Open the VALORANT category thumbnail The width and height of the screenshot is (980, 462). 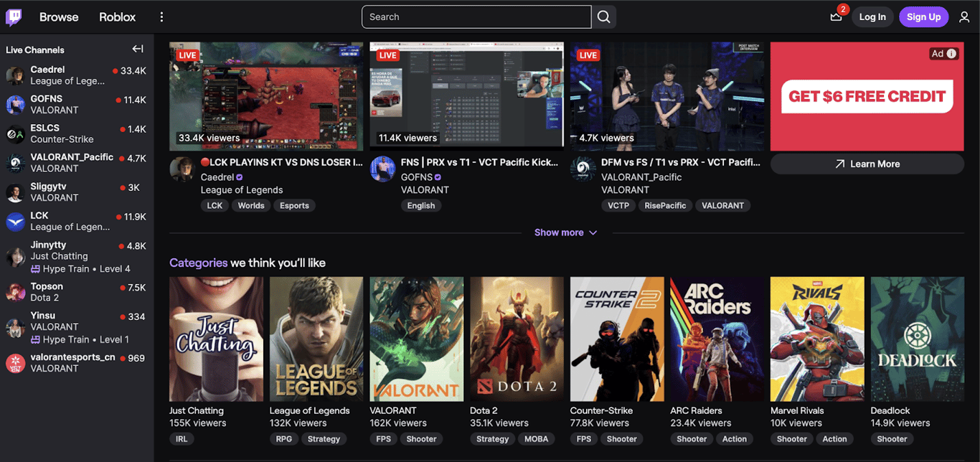(416, 339)
